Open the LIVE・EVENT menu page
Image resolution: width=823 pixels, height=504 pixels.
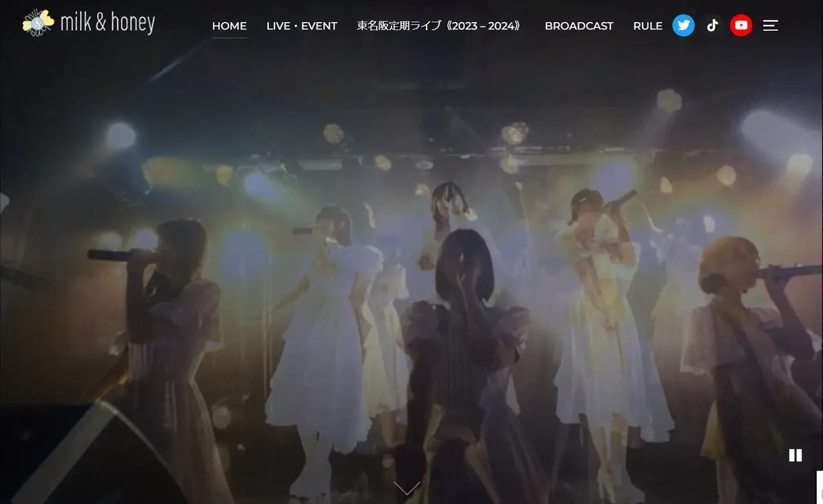(x=302, y=26)
